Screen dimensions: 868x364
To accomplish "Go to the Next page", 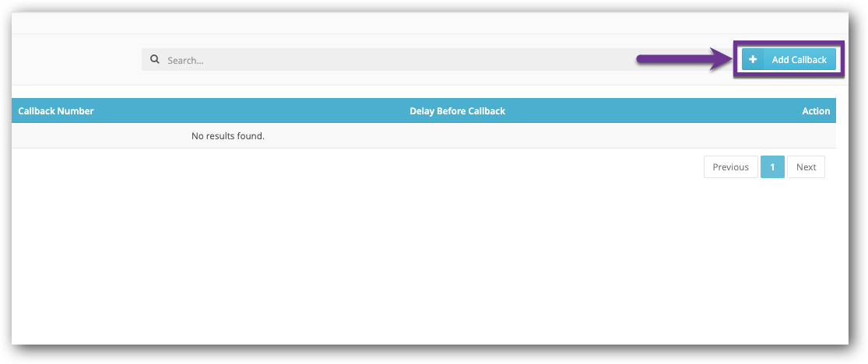I will point(806,167).
